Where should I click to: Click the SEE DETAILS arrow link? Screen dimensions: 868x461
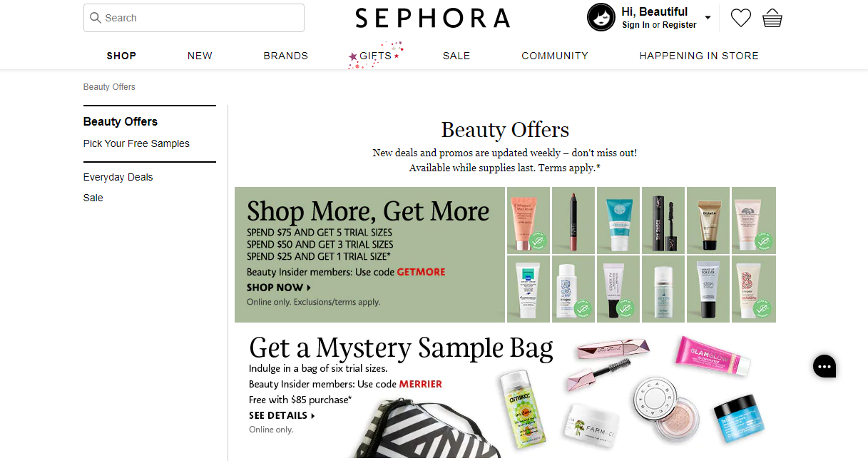coord(282,415)
